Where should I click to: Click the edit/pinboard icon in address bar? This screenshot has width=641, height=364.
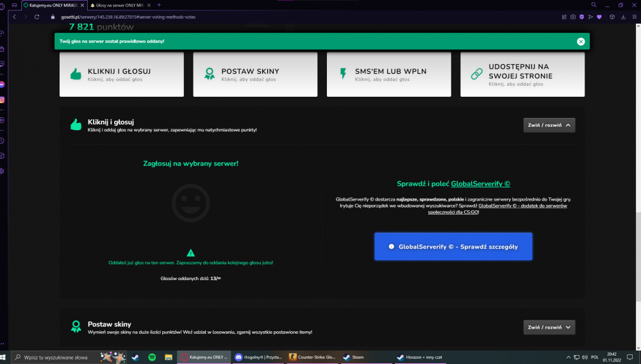[x=564, y=17]
